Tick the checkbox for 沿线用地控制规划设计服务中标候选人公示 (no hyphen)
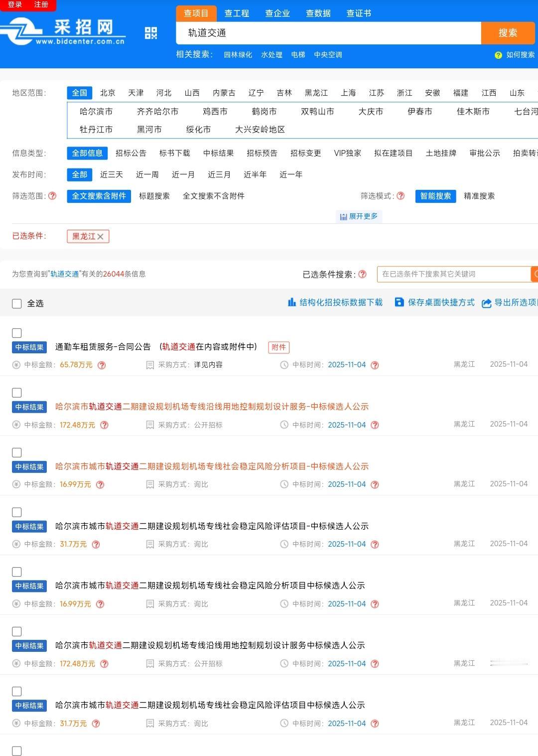 pos(16,631)
